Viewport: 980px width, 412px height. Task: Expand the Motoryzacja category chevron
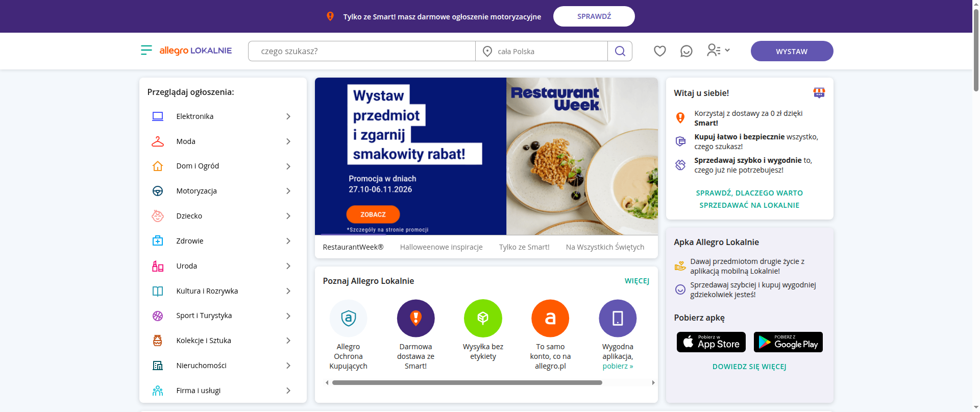[288, 191]
